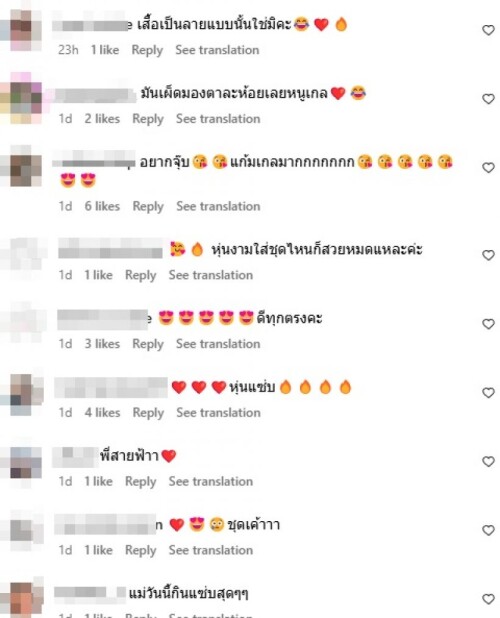This screenshot has width=500, height=618.
Task: Open the 4 likes count list
Action: click(x=102, y=413)
